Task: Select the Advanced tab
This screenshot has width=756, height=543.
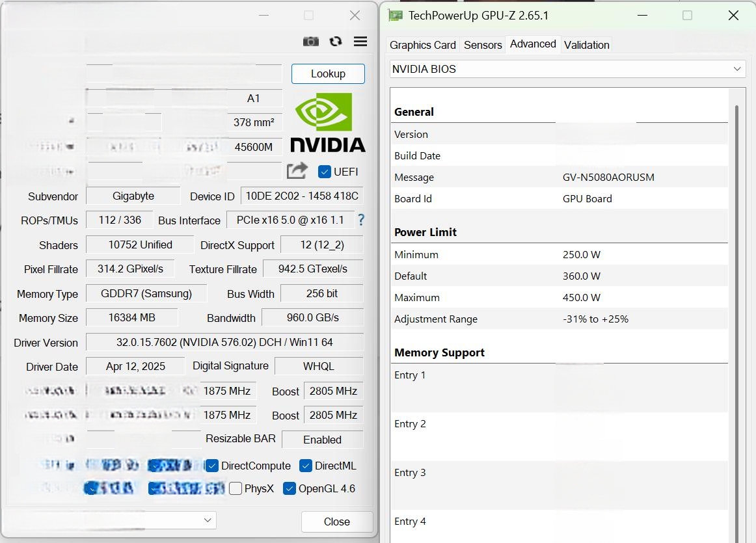Action: pyautogui.click(x=533, y=44)
